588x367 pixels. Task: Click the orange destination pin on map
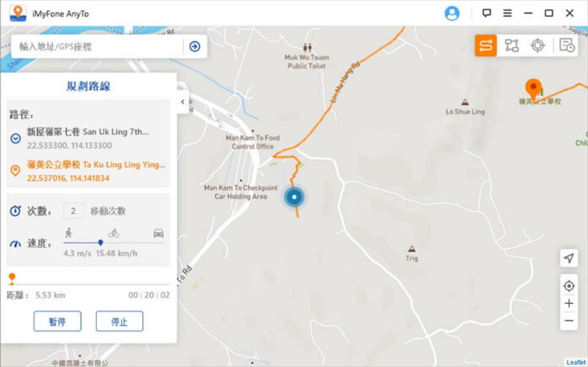pyautogui.click(x=533, y=90)
